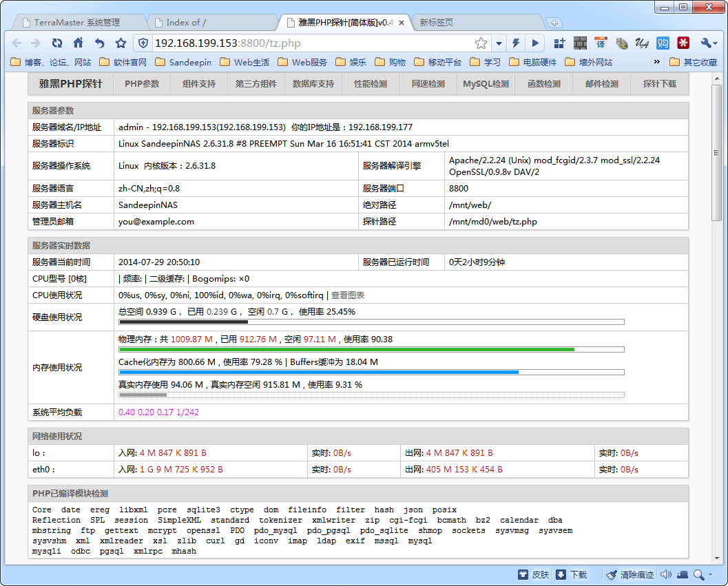Click the 查看图表 link in CPU usage row

pyautogui.click(x=348, y=295)
